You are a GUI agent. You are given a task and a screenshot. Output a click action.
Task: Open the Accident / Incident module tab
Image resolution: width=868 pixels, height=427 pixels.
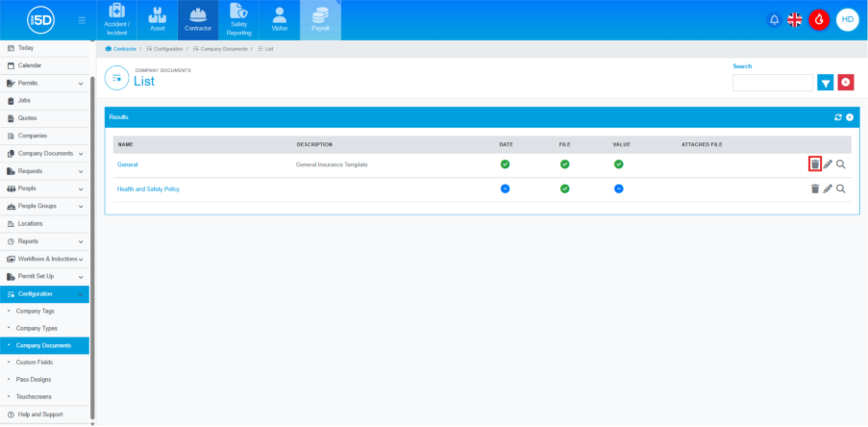[116, 20]
